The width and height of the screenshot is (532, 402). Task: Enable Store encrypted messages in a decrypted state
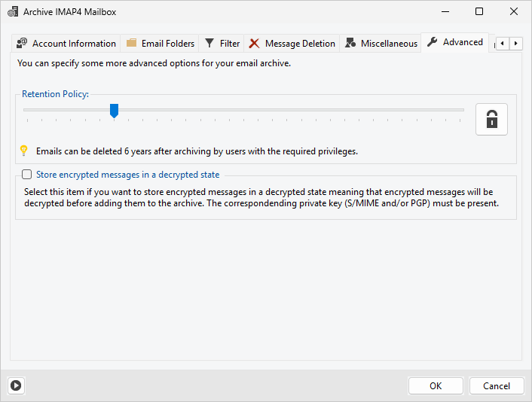[27, 175]
